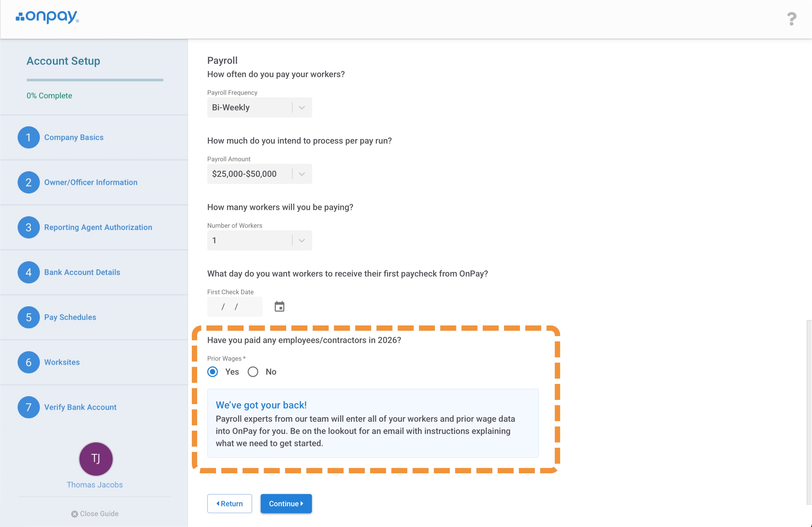Viewport: 812px width, 527px height.
Task: Open the Pay Schedules step
Action: click(70, 317)
